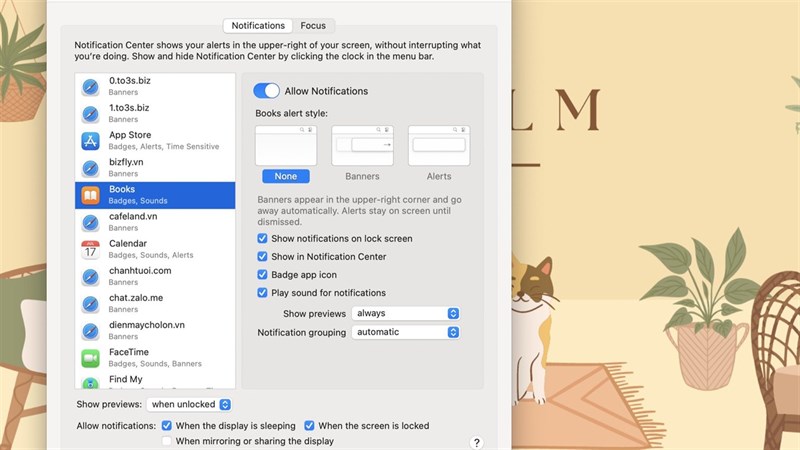Select FaceTime in the app list
The width and height of the screenshot is (800, 450).
[x=155, y=358]
